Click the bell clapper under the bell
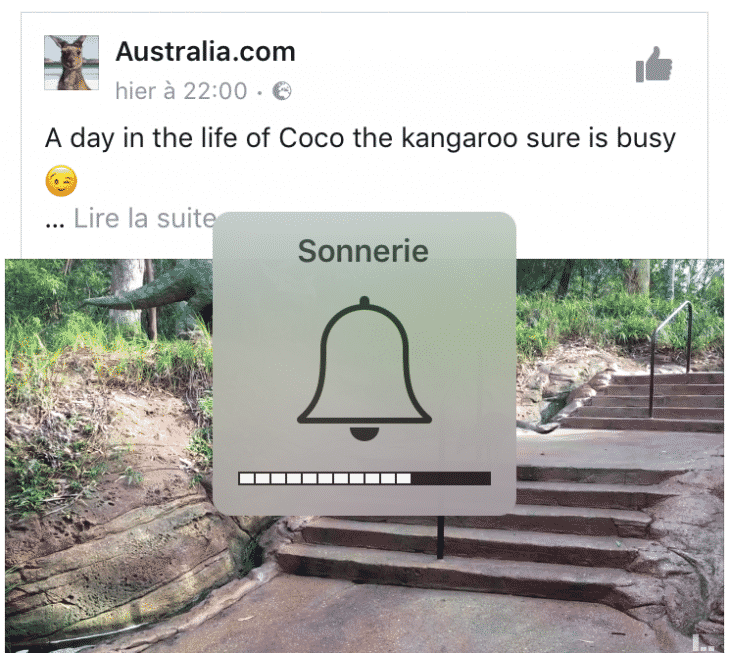This screenshot has height=653, width=730. tap(365, 434)
